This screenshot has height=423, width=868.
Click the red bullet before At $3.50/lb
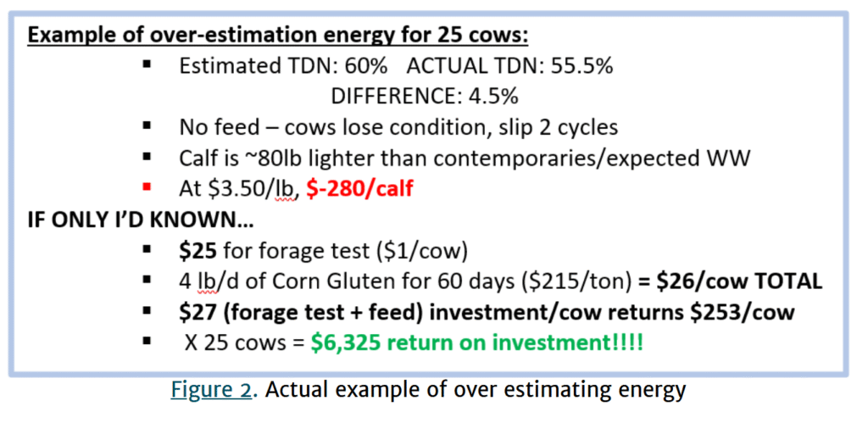coord(147,186)
